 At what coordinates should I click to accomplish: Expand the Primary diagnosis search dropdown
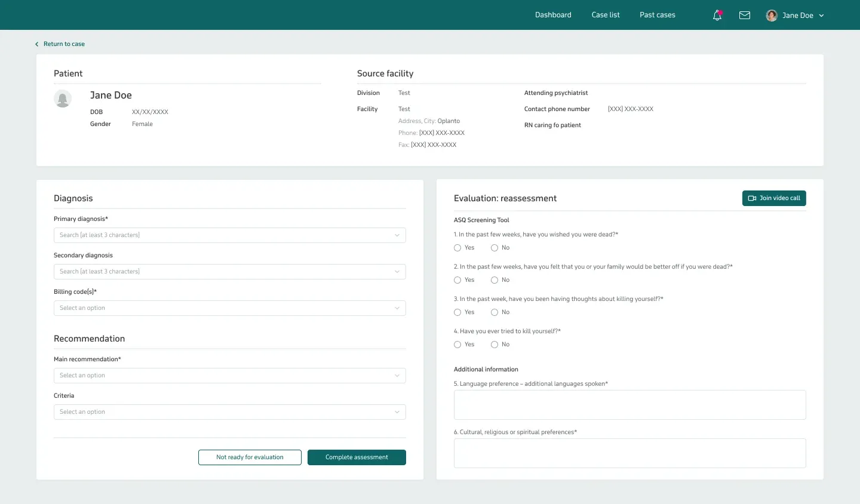click(x=230, y=235)
